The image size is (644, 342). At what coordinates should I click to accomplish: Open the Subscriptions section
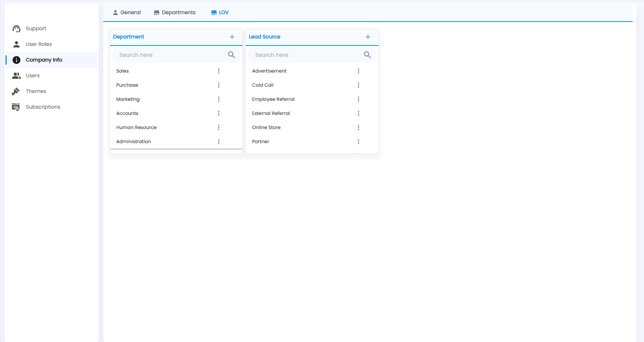click(x=51, y=107)
